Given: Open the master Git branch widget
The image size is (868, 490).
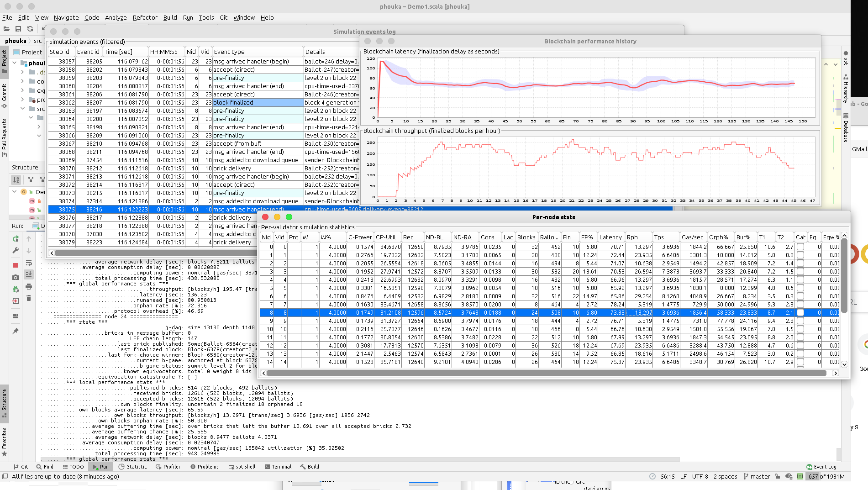Looking at the screenshot, I should [757, 476].
